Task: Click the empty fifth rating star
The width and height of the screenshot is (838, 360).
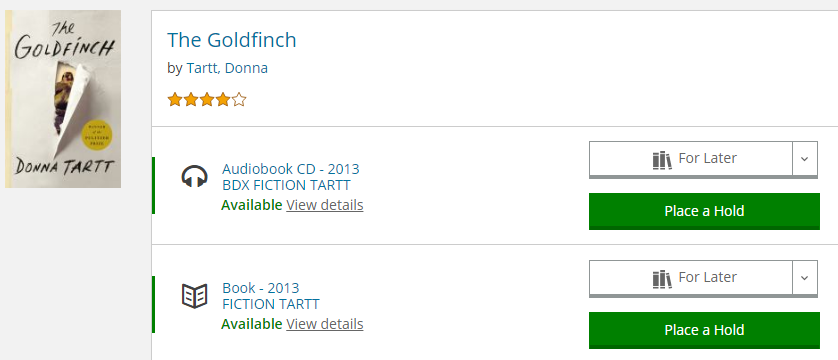Action: point(239,99)
